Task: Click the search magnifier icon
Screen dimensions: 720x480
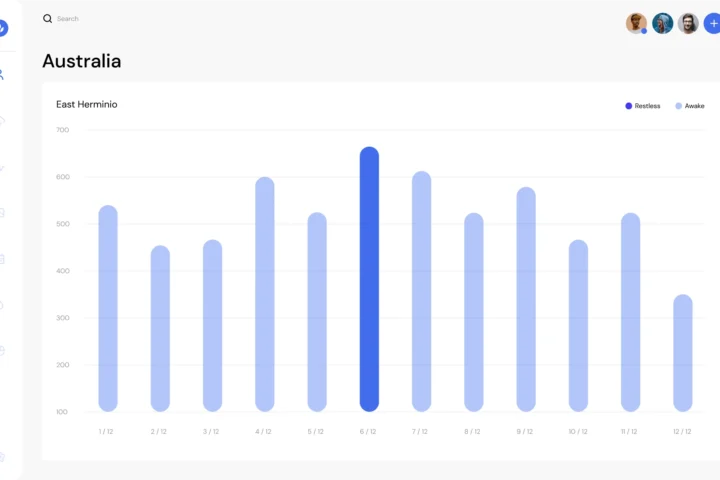Action: 47,19
